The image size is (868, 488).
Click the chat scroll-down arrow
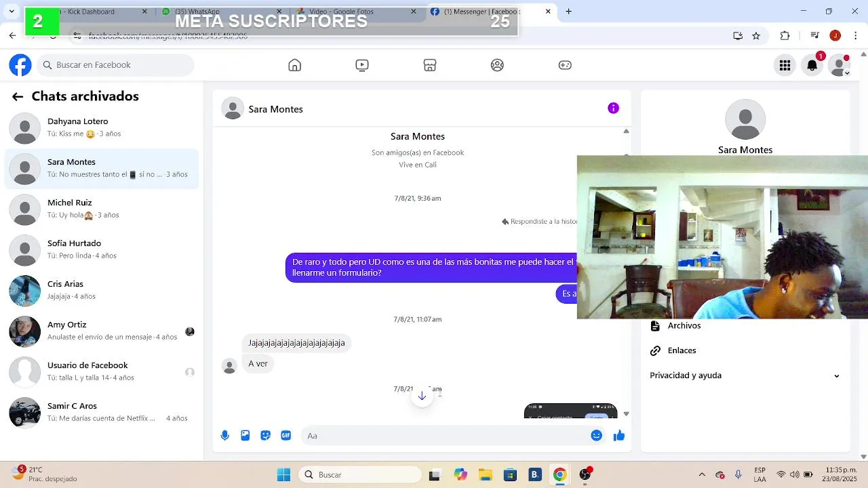tap(626, 413)
